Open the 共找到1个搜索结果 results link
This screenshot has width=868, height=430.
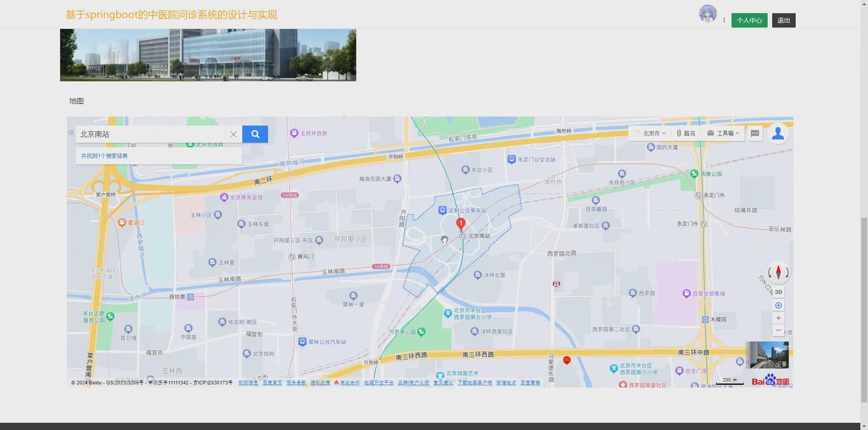coord(104,156)
